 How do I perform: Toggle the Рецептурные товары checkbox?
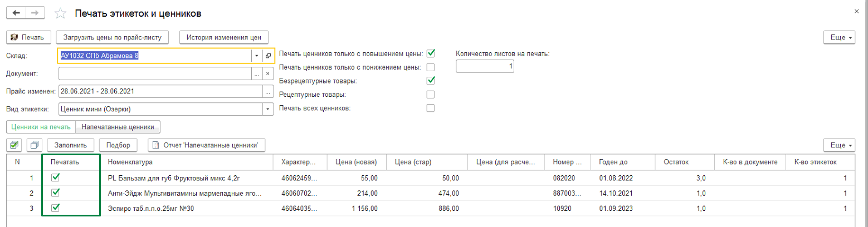coord(430,95)
